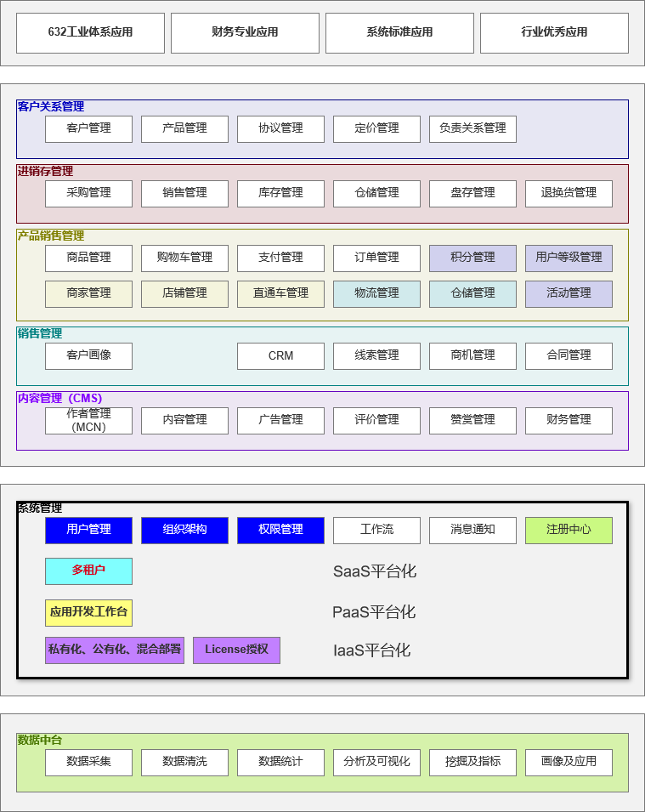Click the 632工业体系应用 box
The image size is (645, 812).
coord(91,33)
